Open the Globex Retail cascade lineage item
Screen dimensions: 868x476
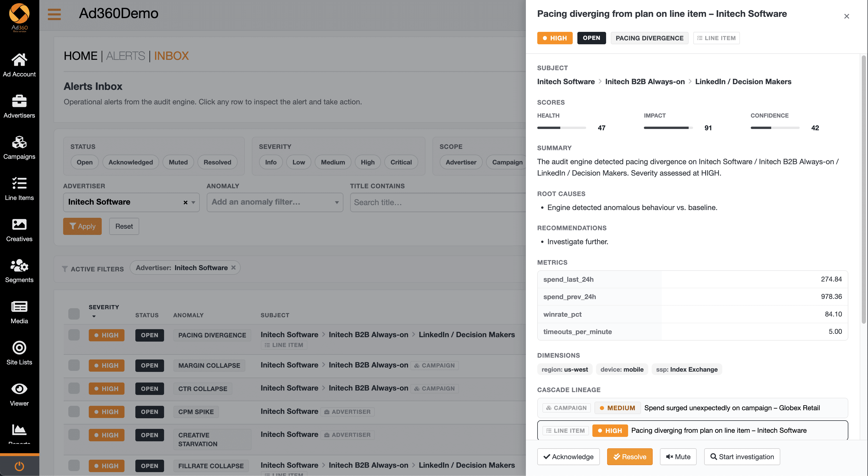pos(692,408)
